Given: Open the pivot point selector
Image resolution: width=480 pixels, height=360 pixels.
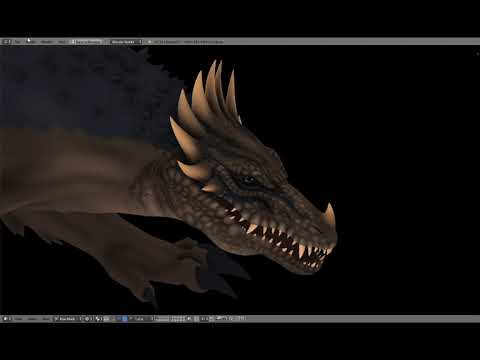Looking at the screenshot, I should [99, 319].
